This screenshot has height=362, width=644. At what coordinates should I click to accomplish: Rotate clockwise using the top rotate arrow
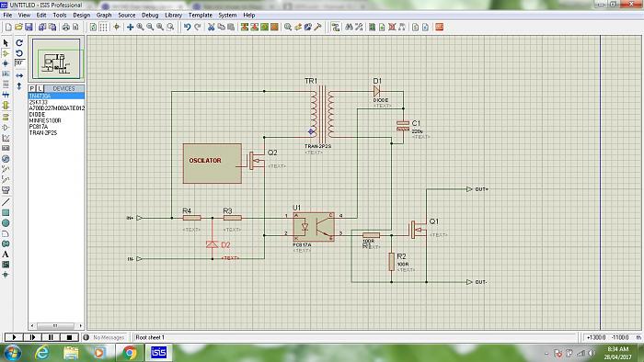click(x=19, y=42)
